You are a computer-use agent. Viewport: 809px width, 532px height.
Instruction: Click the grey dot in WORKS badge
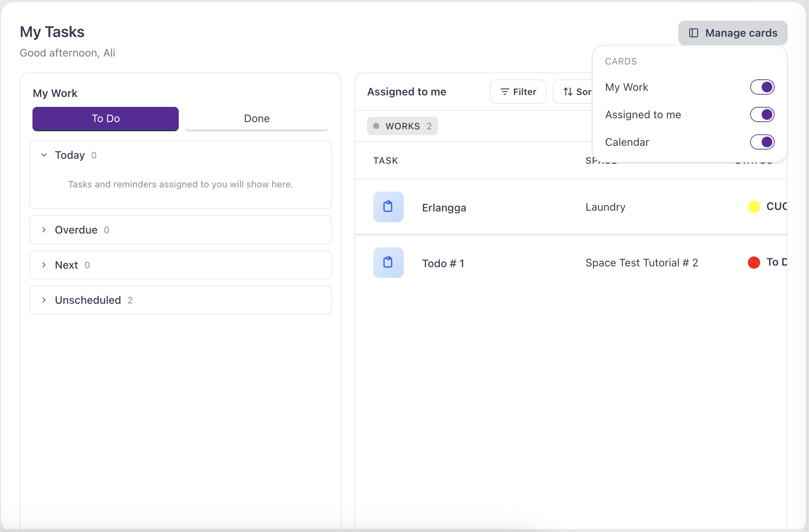point(376,126)
